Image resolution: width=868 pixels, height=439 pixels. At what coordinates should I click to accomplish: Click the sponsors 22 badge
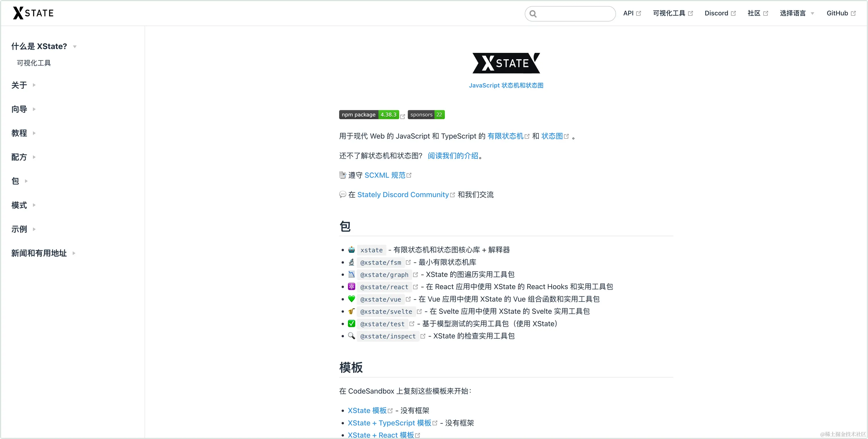tap(426, 115)
